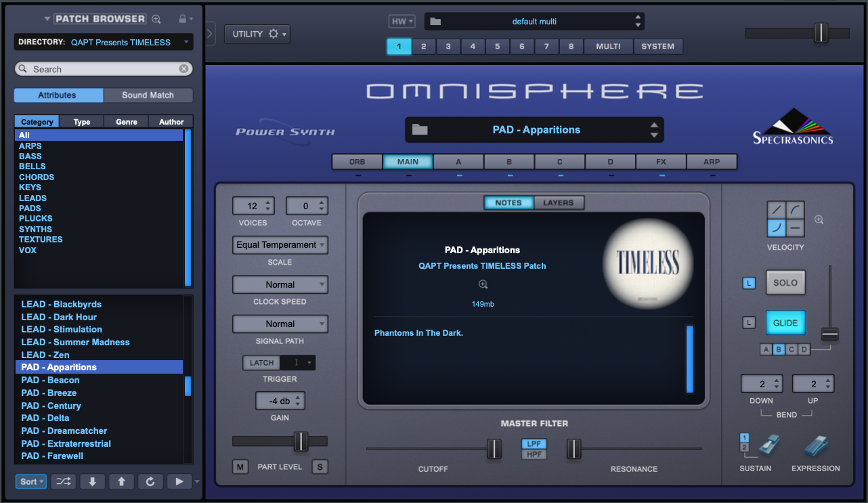Clear the search field with the X icon
The width and height of the screenshot is (868, 503).
(x=183, y=69)
